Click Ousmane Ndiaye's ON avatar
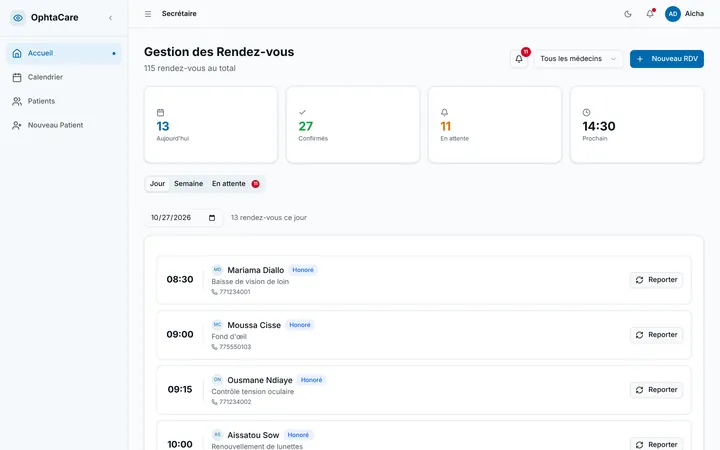720x450 pixels. click(217, 380)
